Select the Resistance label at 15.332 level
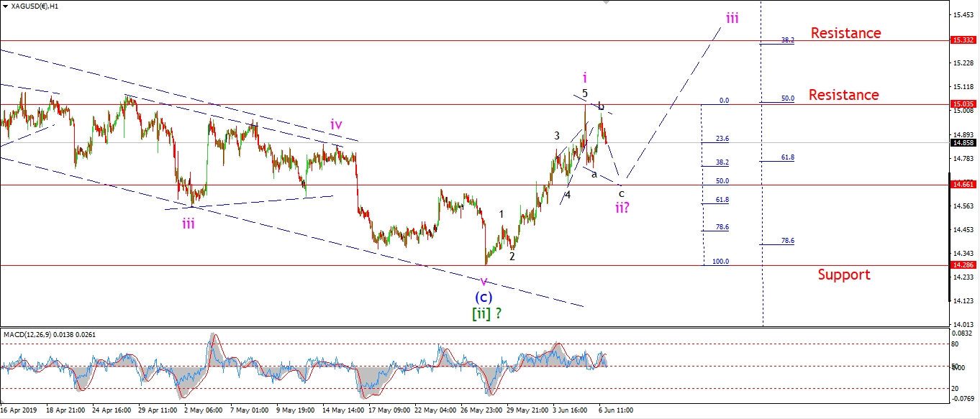This screenshot has height=419, width=980. tap(844, 33)
